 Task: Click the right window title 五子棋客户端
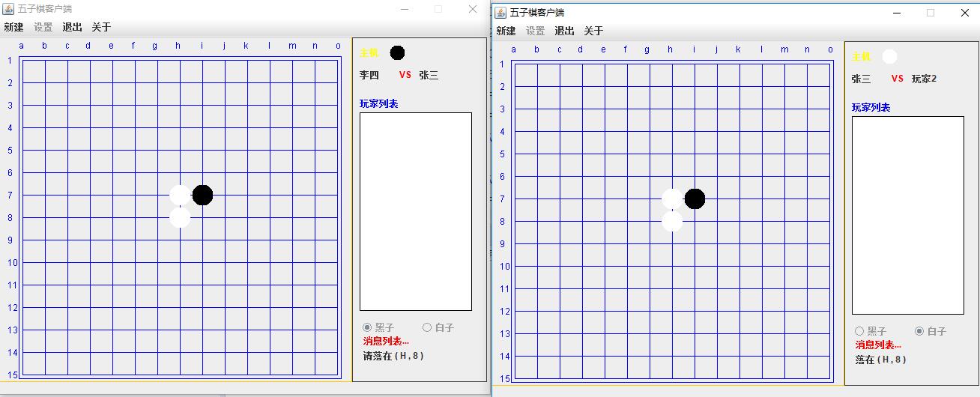(537, 13)
